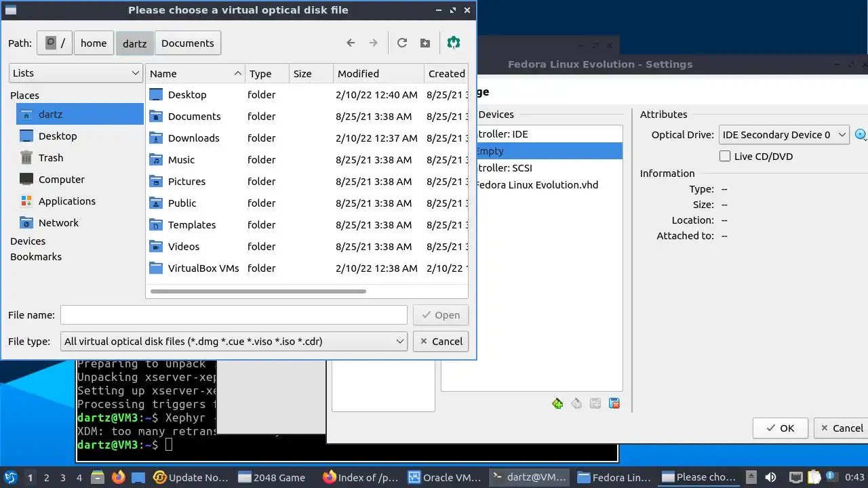Focus the File name input field
Viewport: 868px width, 488px height.
point(234,314)
